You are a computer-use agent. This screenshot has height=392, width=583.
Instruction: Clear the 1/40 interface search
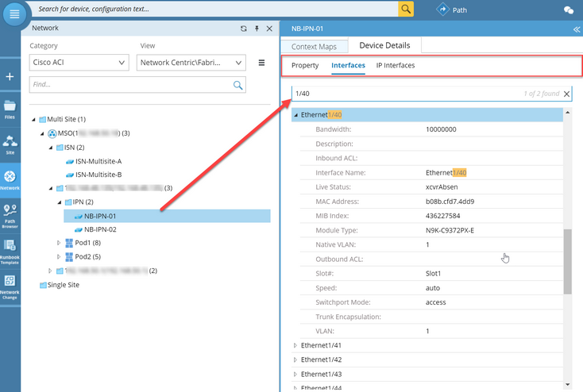pos(566,94)
